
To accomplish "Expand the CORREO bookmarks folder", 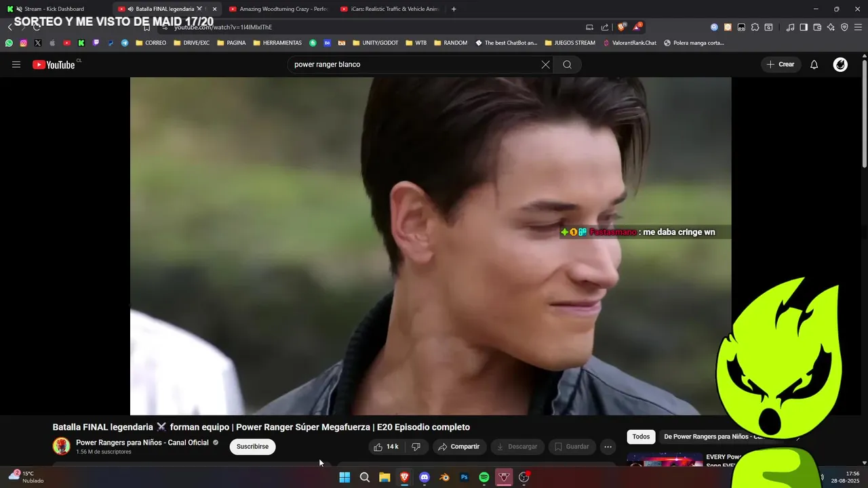I will 151,43.
